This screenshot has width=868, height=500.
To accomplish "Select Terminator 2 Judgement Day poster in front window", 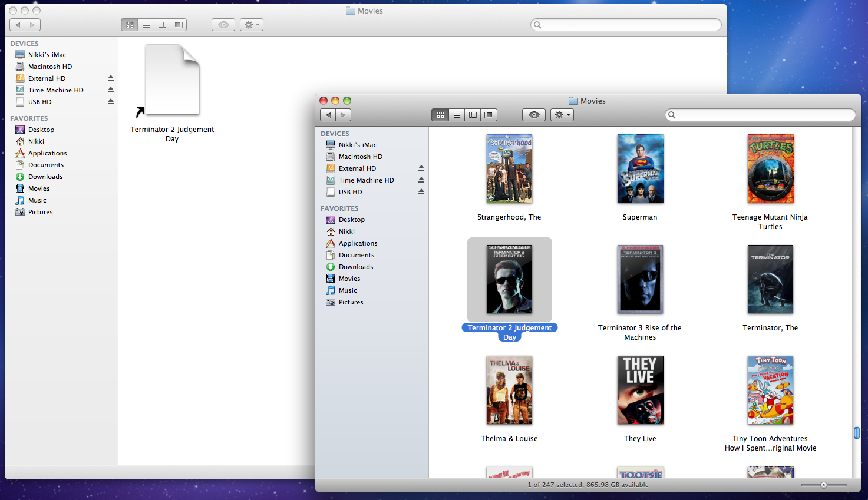I will click(x=510, y=279).
